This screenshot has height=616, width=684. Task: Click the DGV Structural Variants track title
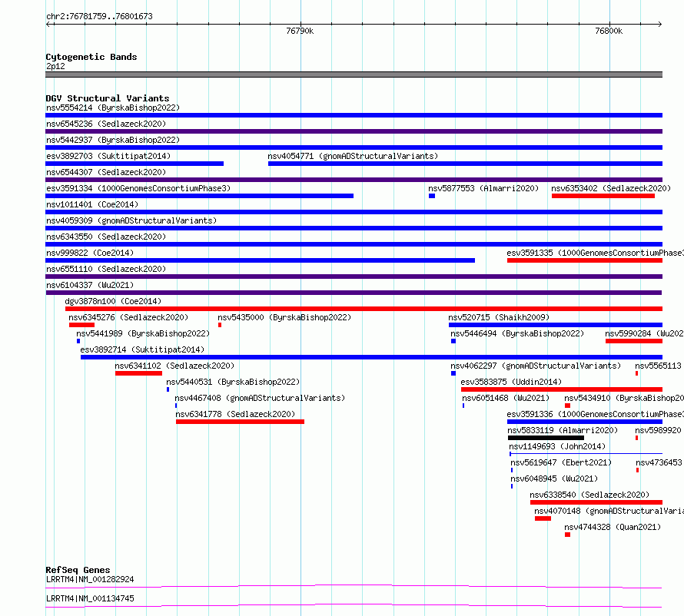coord(108,98)
